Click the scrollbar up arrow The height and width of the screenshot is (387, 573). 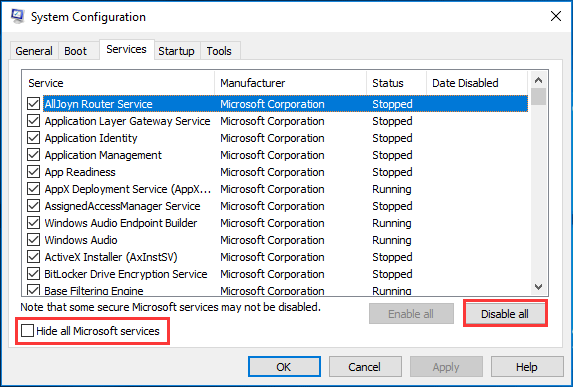coord(538,80)
